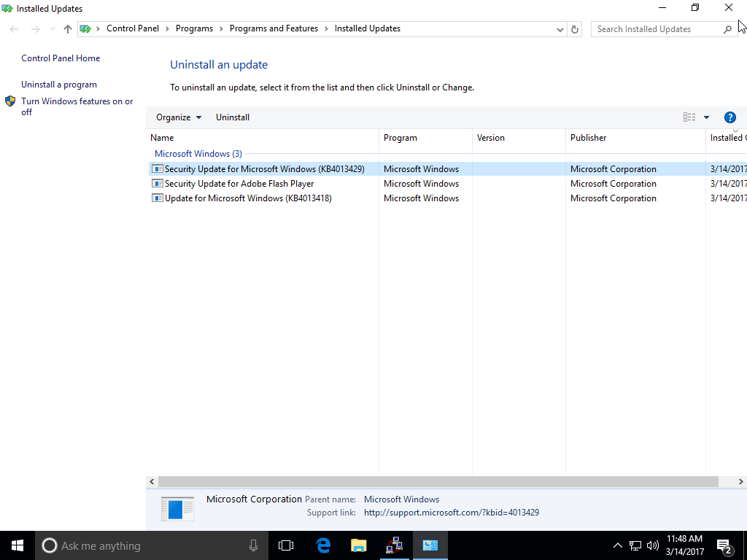Sort by the Installed On column header
The width and height of the screenshot is (747, 560).
pyautogui.click(x=727, y=138)
